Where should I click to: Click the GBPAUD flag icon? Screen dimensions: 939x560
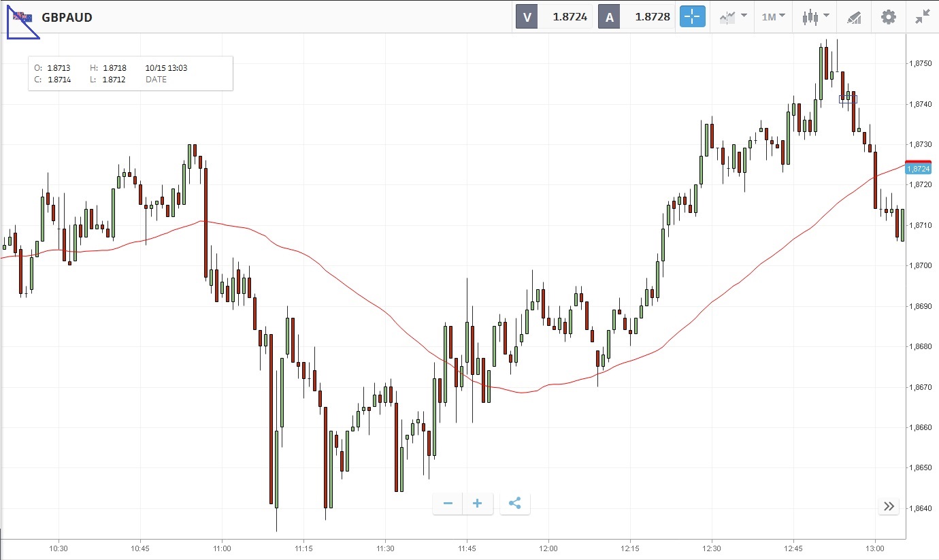pyautogui.click(x=22, y=17)
